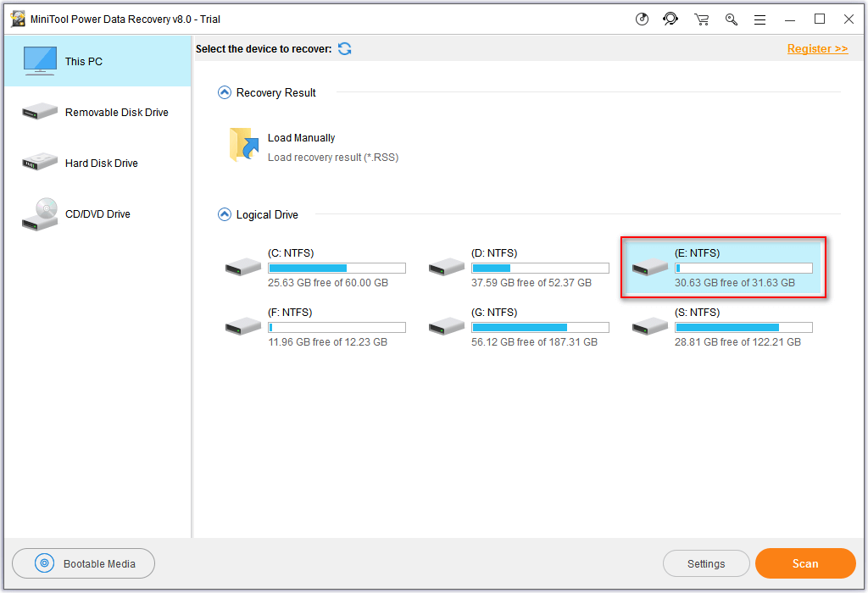Open the shopping cart icon

(x=701, y=19)
